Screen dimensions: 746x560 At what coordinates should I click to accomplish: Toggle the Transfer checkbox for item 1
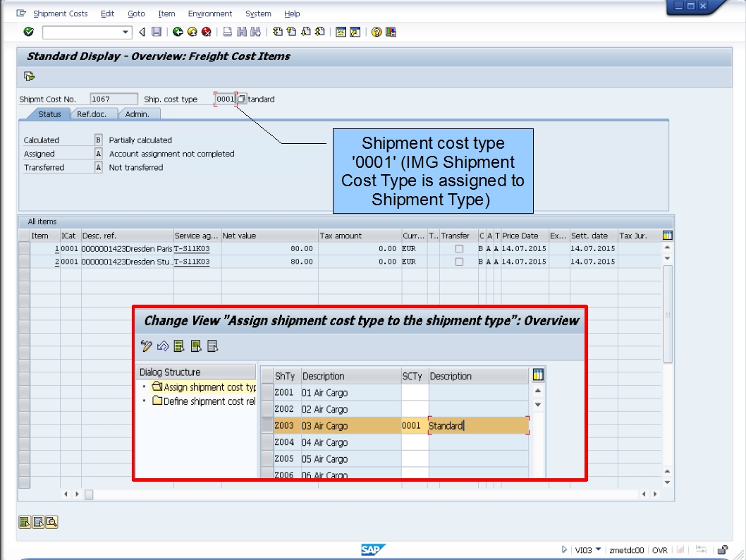tap(459, 248)
